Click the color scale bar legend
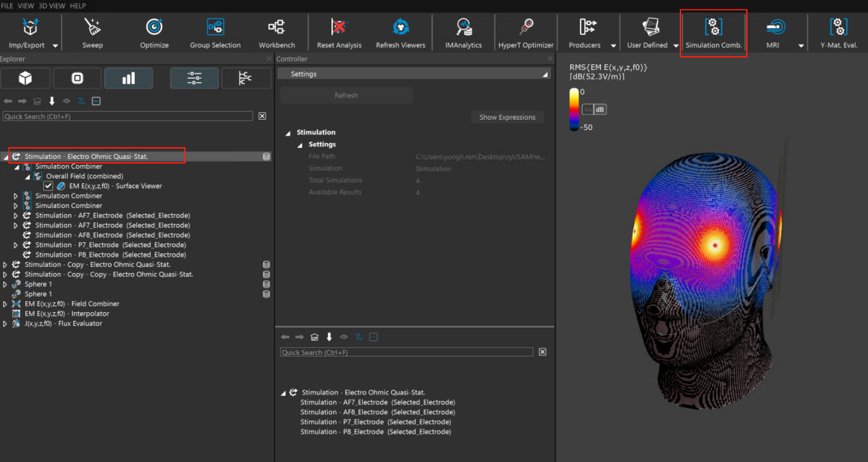The width and height of the screenshot is (868, 462). tap(574, 110)
